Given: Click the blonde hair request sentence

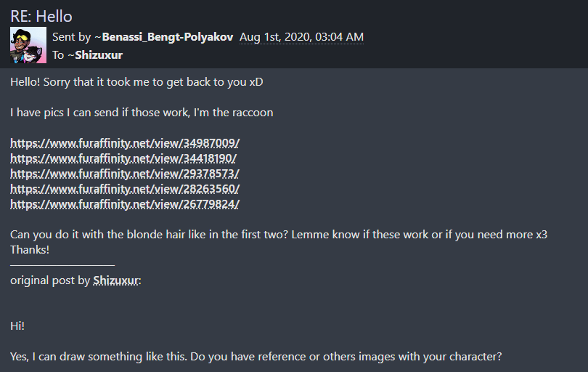Looking at the screenshot, I should coord(150,235).
